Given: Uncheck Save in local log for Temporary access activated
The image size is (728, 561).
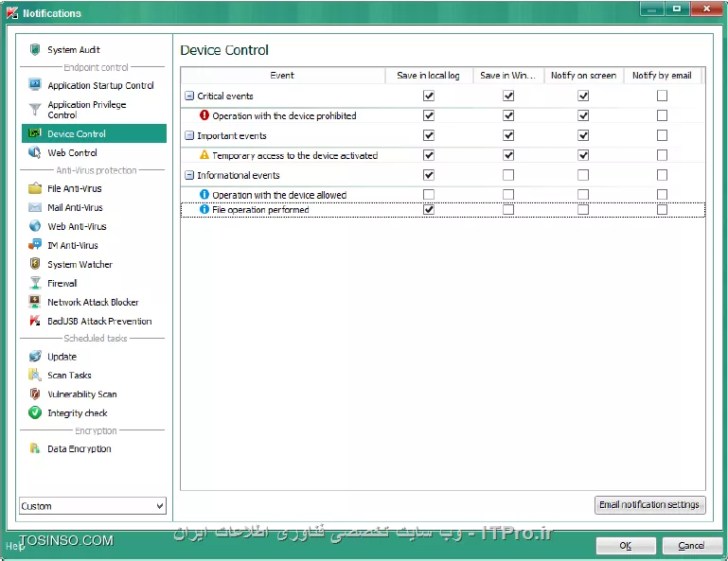Looking at the screenshot, I should [429, 155].
